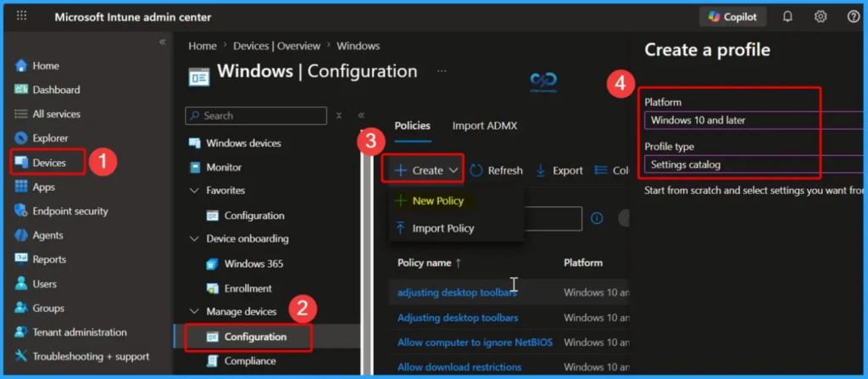
Task: Click the policy search filter box
Action: (553, 218)
